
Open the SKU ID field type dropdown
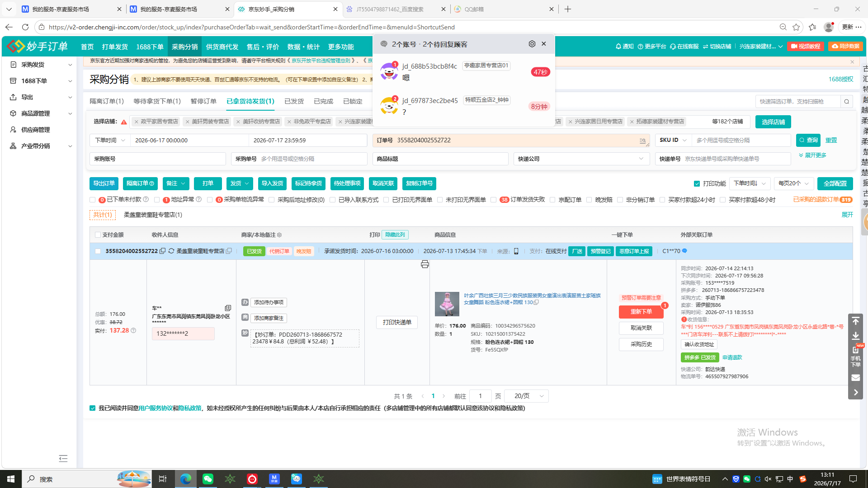coord(673,141)
